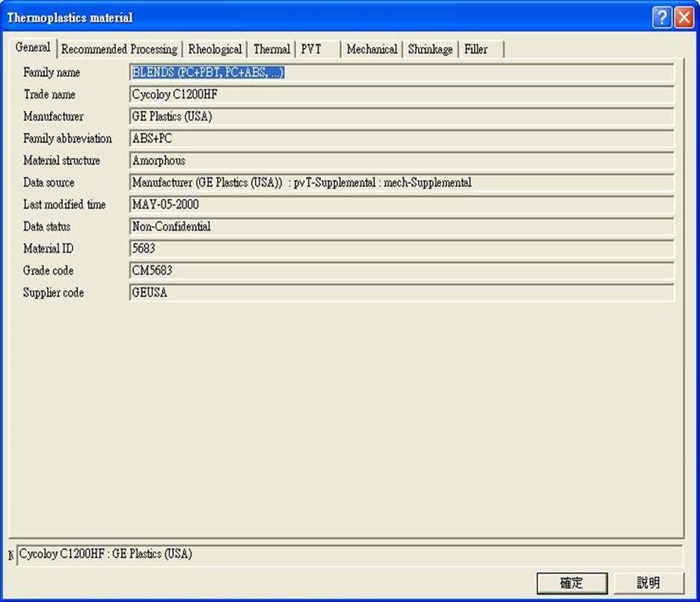This screenshot has height=602, width=700.
Task: Switch to the Thermal tab
Action: (271, 49)
